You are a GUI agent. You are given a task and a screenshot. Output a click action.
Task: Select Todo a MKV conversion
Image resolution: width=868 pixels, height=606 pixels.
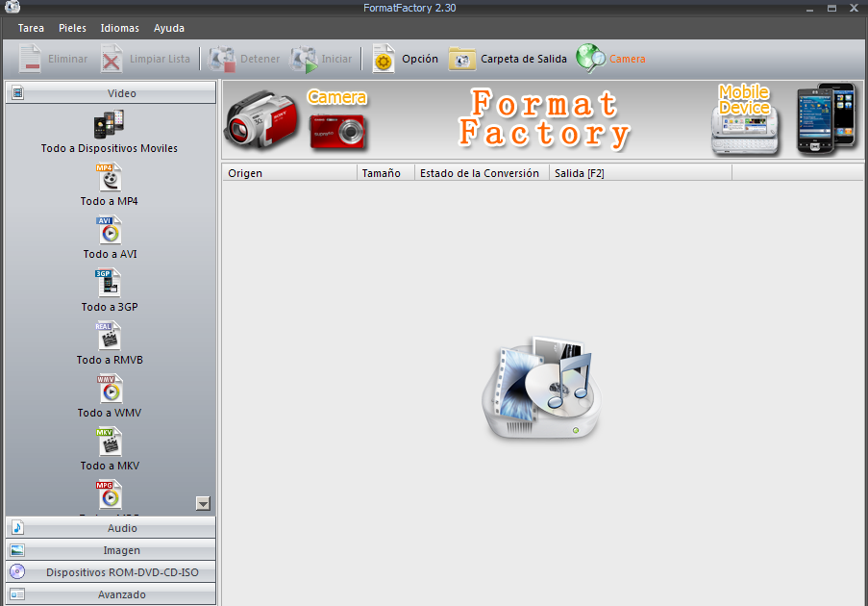point(109,447)
